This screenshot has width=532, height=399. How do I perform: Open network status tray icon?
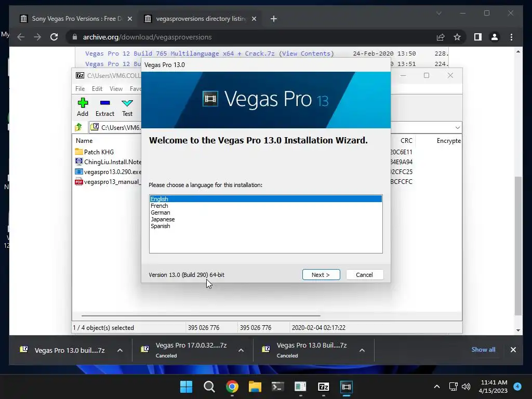click(453, 387)
